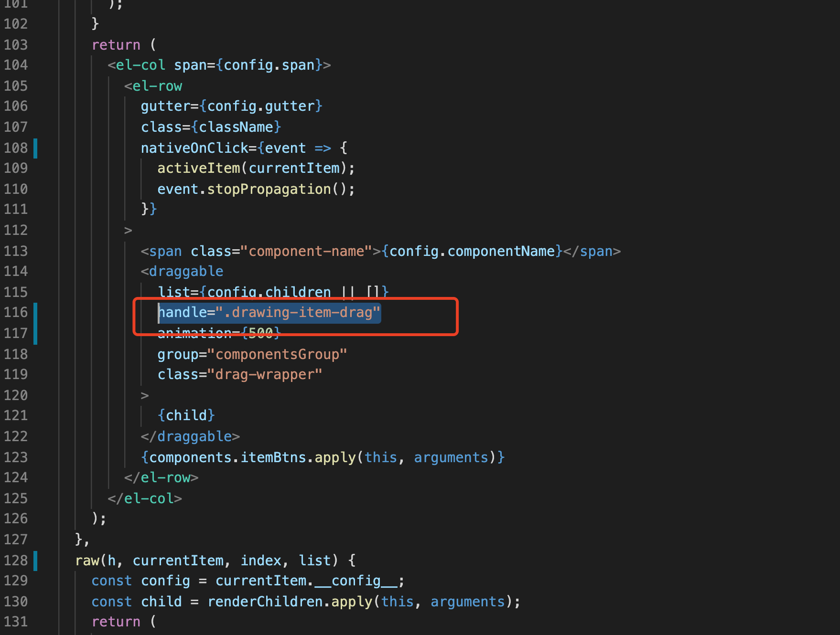Screen dimensions: 840x635
Task: Click the opening draggable tag on line 114
Action: click(x=182, y=271)
